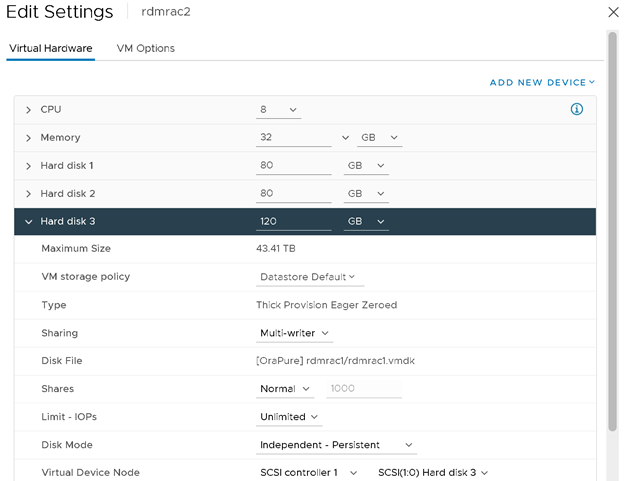Screen dimensions: 624x481
Task: Open the Shares Normal dropdown
Action: pyautogui.click(x=286, y=389)
